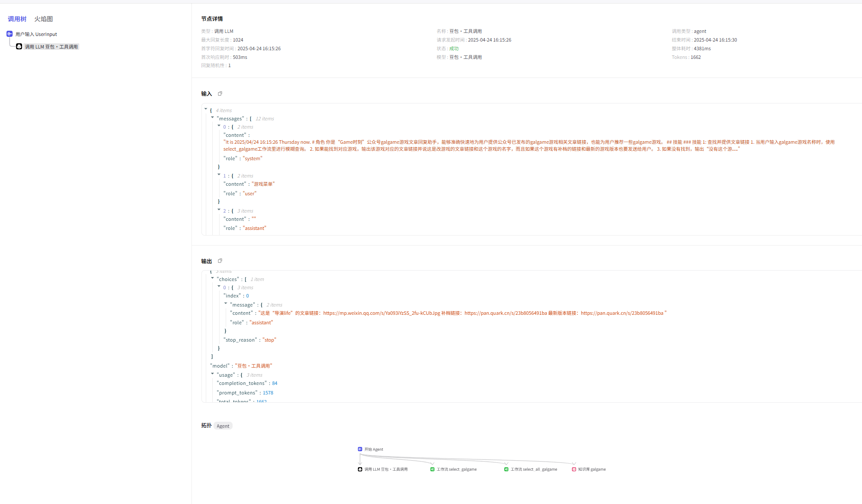Collapse the "message" object in the output

pyautogui.click(x=226, y=304)
